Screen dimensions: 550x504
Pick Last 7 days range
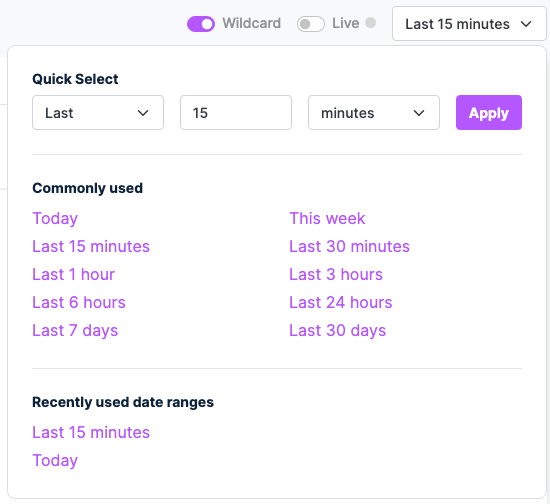coord(75,331)
